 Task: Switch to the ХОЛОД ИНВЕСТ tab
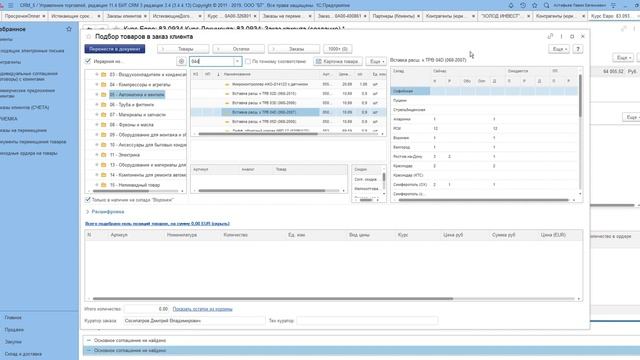501,16
